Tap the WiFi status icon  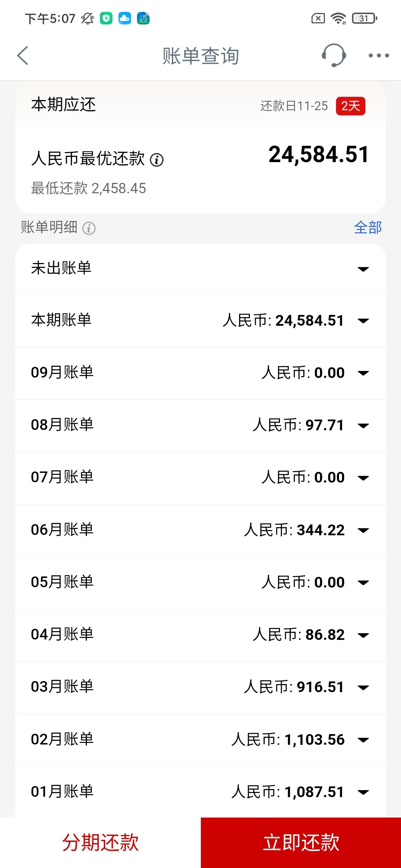(338, 18)
